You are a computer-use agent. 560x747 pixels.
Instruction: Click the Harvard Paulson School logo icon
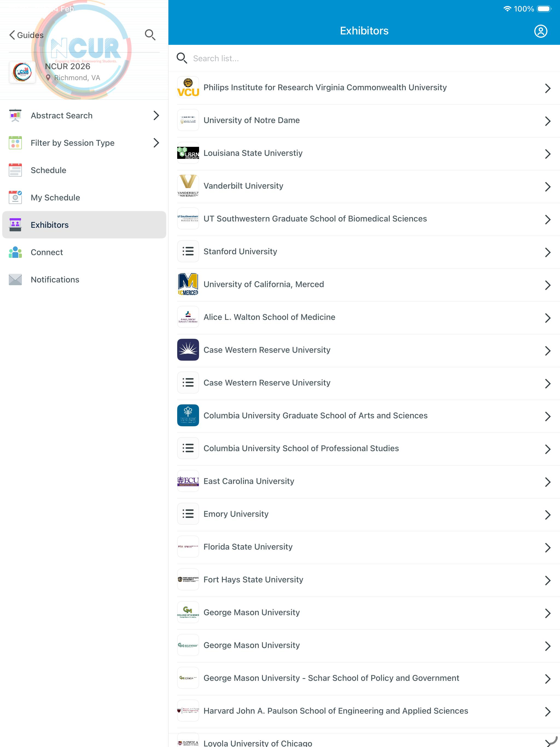coord(188,711)
